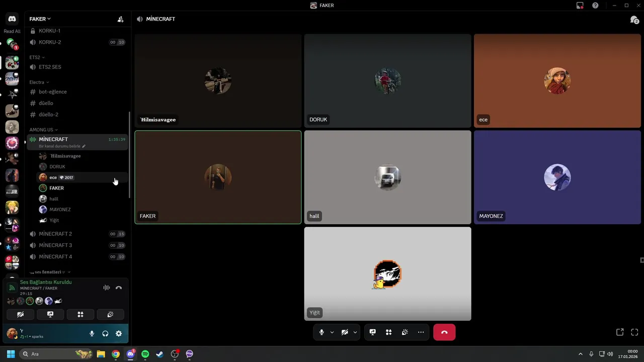Screen dimensions: 644x362
Task: Open the bot-eğlence text channel
Action: [76, 92]
